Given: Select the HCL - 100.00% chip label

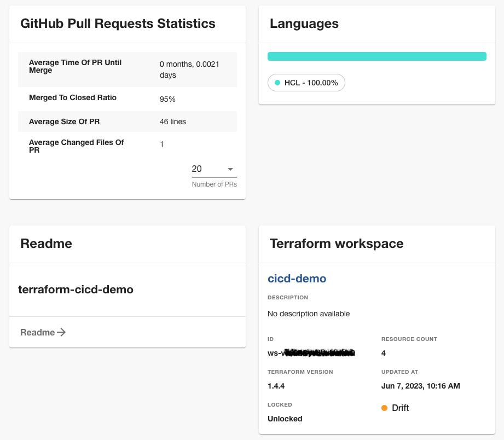Looking at the screenshot, I should 311,83.
